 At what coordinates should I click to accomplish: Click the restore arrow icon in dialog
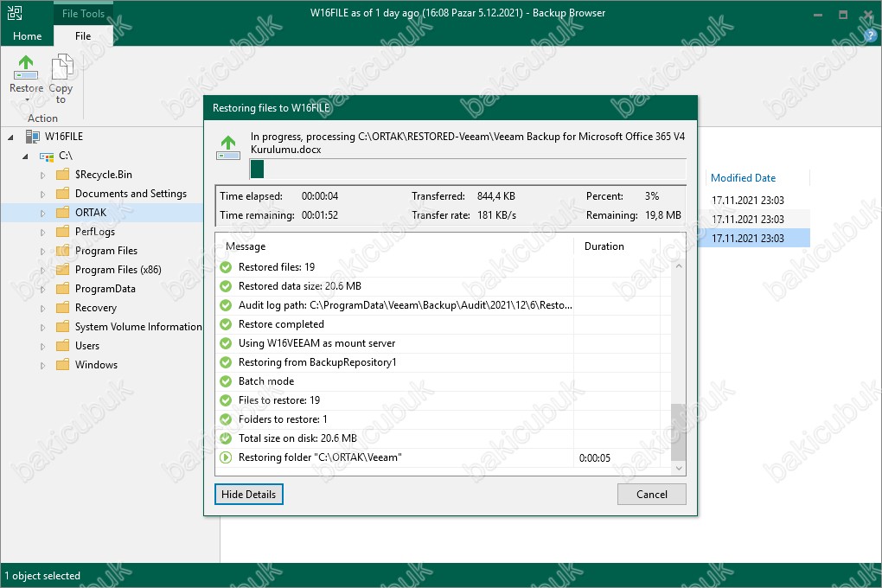point(228,148)
